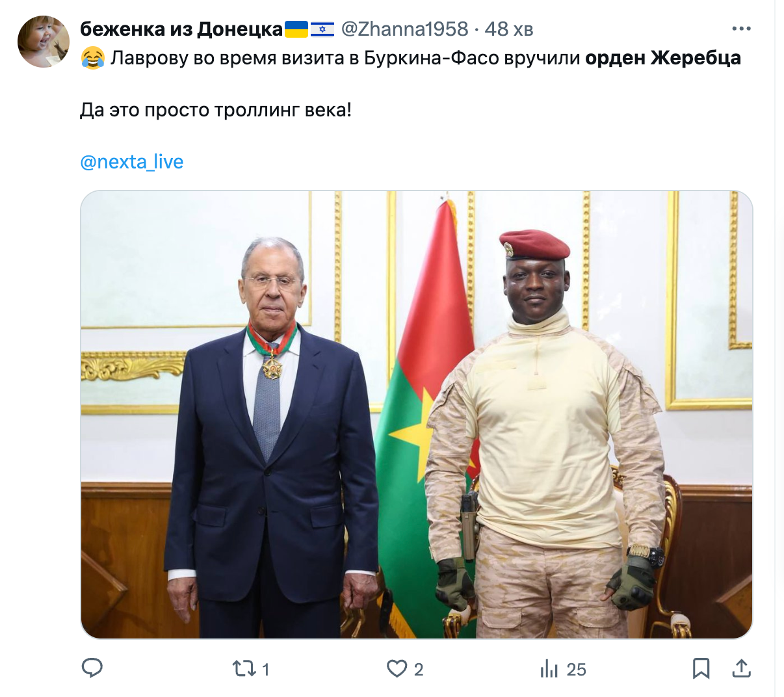This screenshot has height=697, width=784.
Task: Click the view count number 25
Action: [576, 670]
